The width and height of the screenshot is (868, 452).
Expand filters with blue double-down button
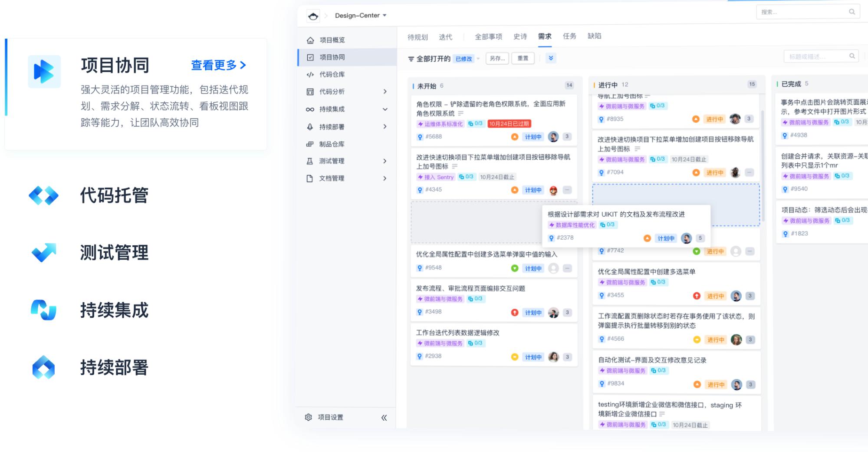[551, 58]
